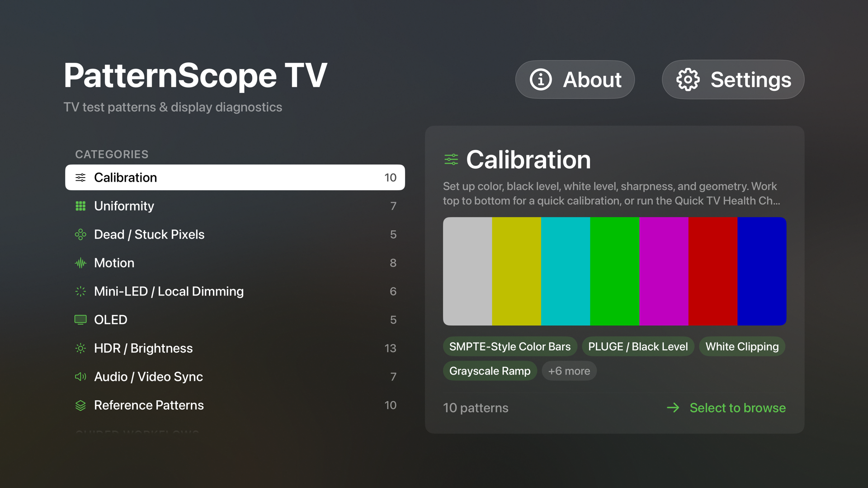Viewport: 868px width, 488px height.
Task: Click the OLED display icon
Action: [80, 320]
